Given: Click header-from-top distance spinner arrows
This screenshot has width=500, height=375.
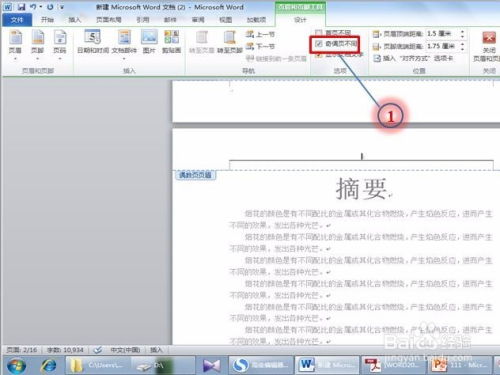Looking at the screenshot, I should pos(462,34).
